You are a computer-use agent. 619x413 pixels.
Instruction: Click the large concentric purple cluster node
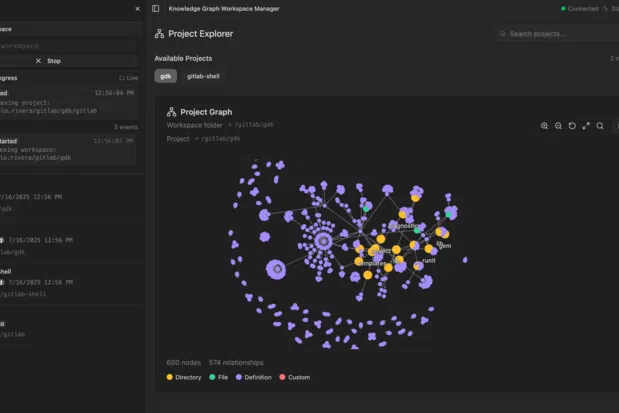(323, 241)
